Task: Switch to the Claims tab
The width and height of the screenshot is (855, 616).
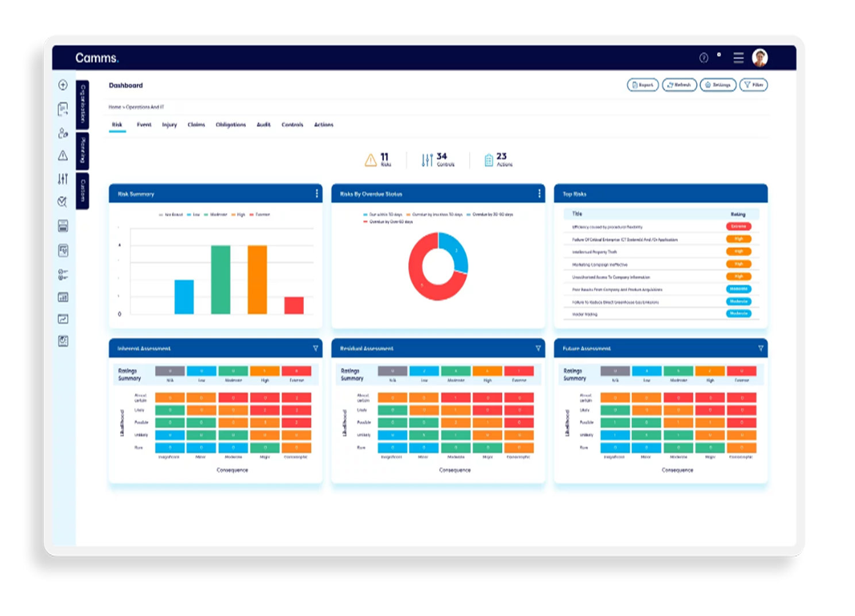Action: 197,125
